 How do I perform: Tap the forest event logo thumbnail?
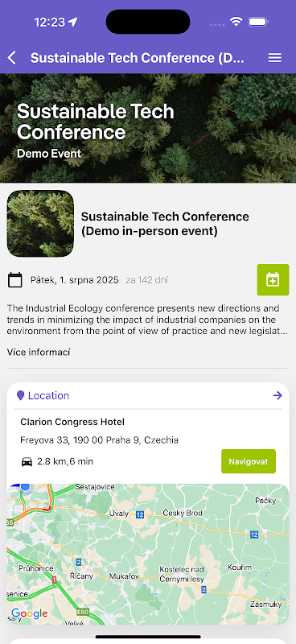(41, 224)
